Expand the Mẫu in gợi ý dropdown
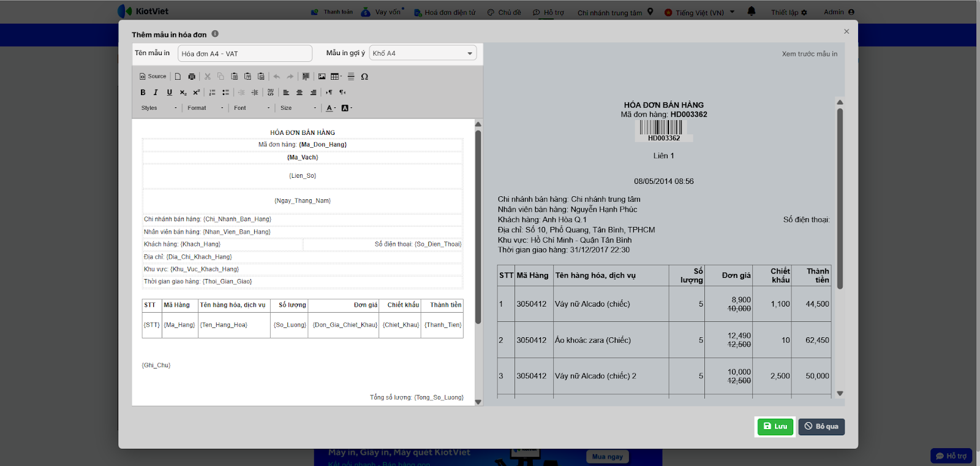Viewport: 980px width, 466px height. pyautogui.click(x=423, y=53)
